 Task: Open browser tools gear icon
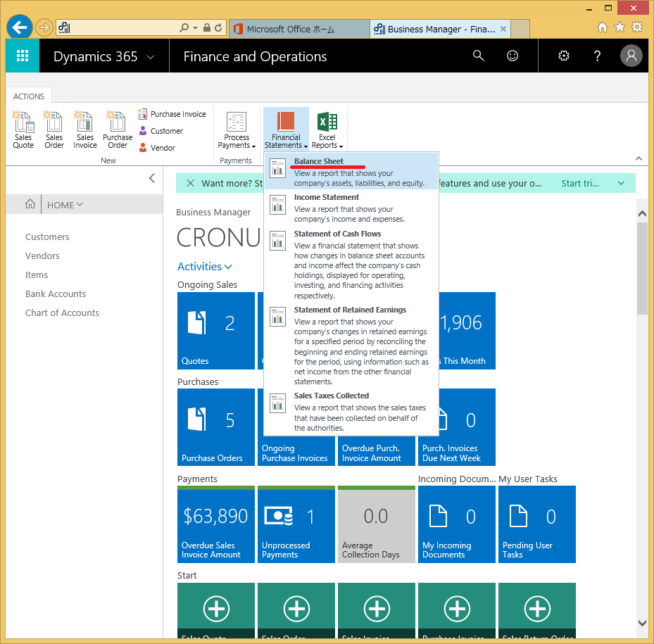(x=637, y=27)
